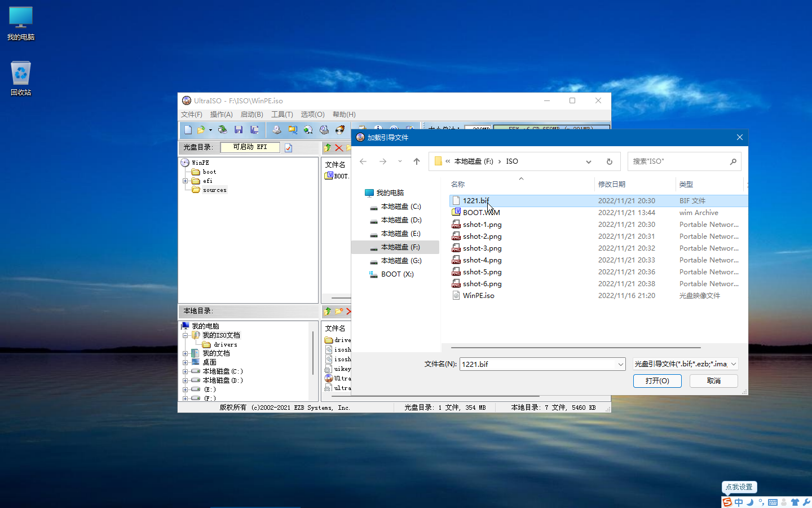Click Open CD/DVD icon in UltraISO toolbar
Screen dimensions: 812x508
pyautogui.click(x=223, y=130)
